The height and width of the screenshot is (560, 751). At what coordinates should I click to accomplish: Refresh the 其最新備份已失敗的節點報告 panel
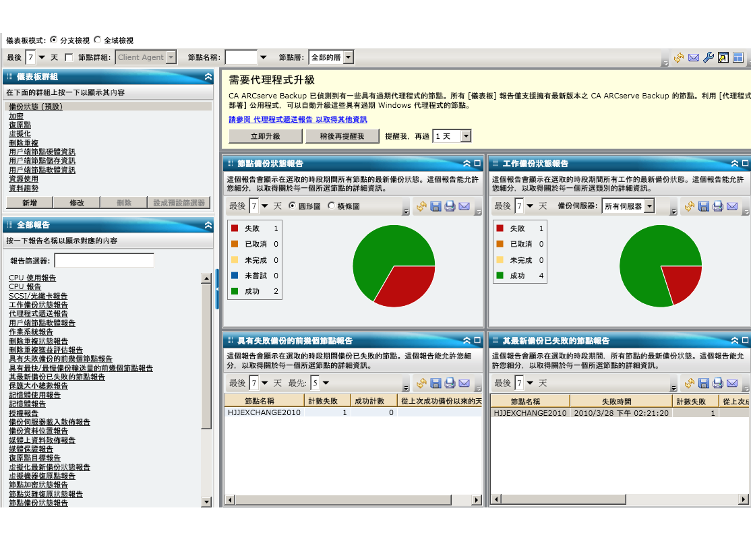pyautogui.click(x=689, y=383)
